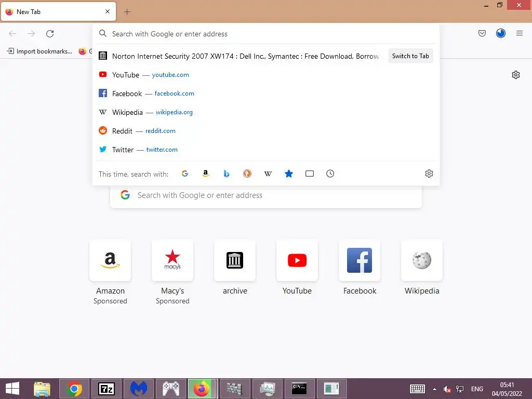Image resolution: width=532 pixels, height=399 pixels.
Task: Click ENG language indicator
Action: coord(477,389)
